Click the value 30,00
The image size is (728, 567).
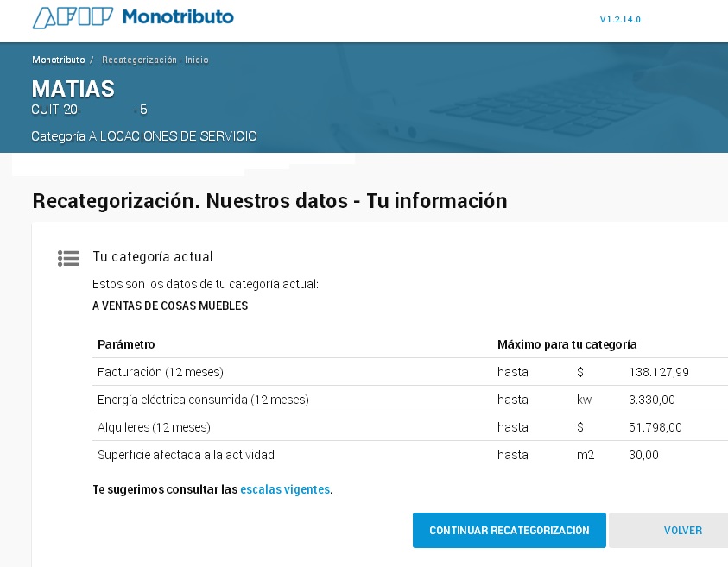[x=643, y=455]
